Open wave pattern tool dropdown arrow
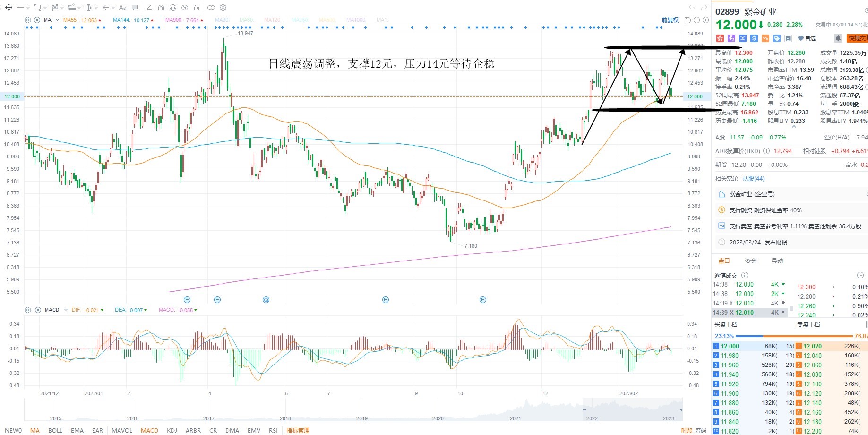The height and width of the screenshot is (435, 868). (x=62, y=8)
